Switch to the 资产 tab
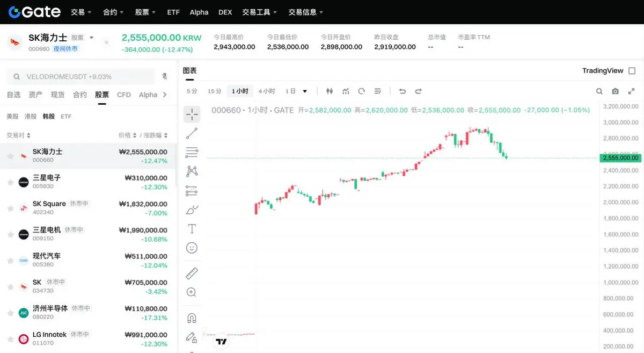644x353 pixels. tap(35, 95)
